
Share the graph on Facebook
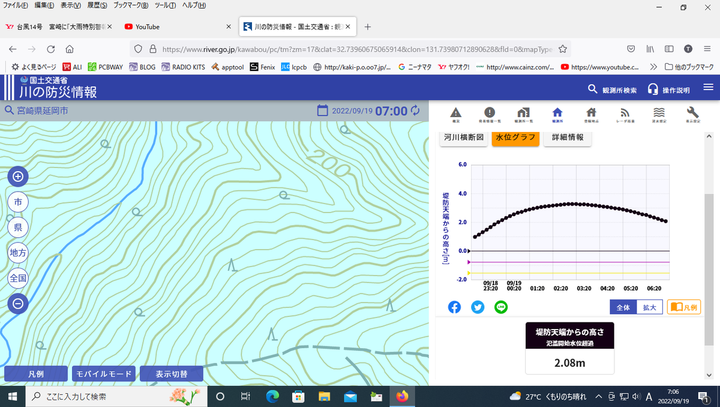click(x=454, y=307)
